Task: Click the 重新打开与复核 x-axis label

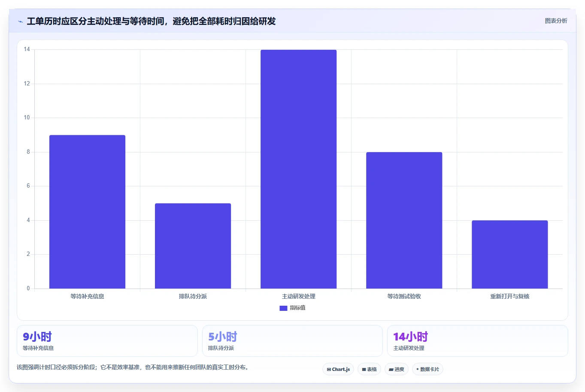Action: pyautogui.click(x=509, y=296)
